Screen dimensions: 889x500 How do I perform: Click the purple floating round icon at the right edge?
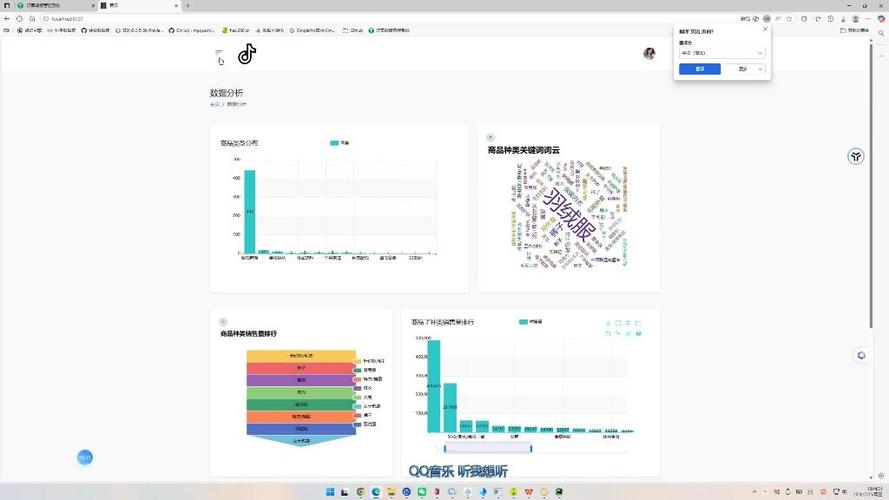pyautogui.click(x=861, y=355)
